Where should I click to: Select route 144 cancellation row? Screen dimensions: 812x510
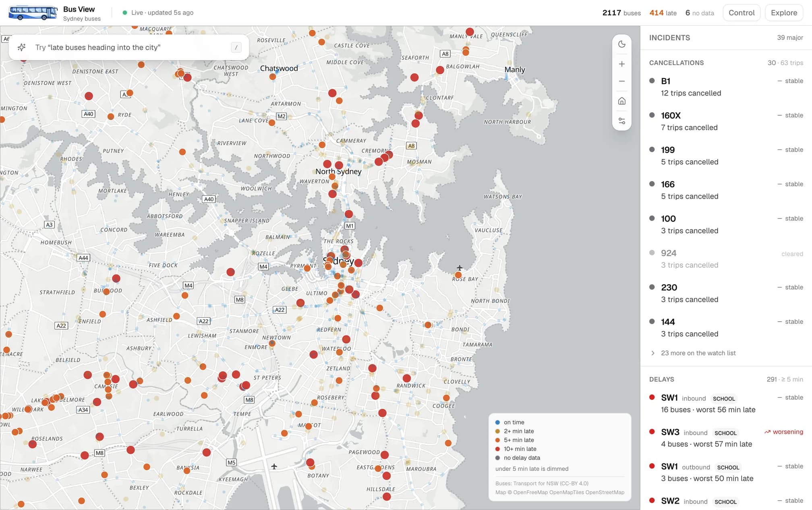[x=726, y=328]
